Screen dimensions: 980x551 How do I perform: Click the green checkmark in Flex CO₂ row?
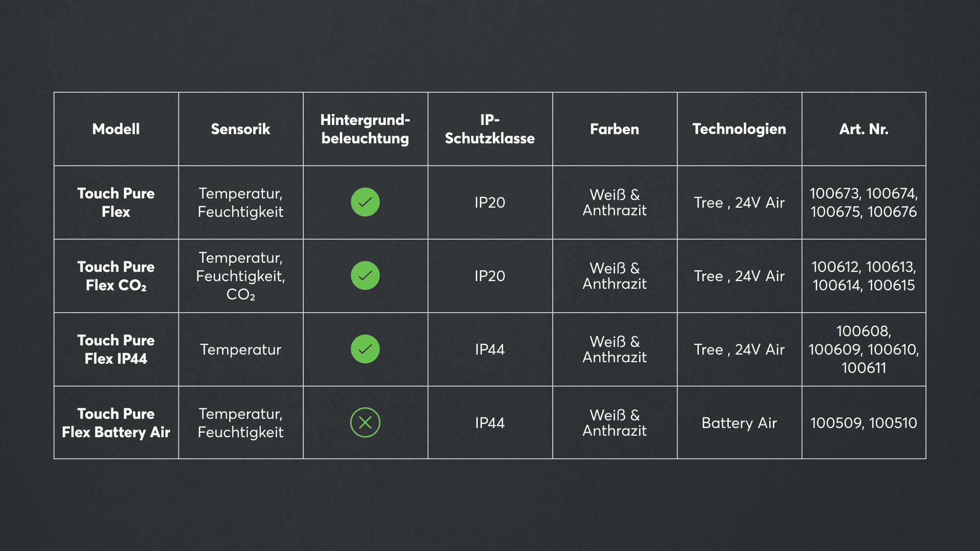(x=365, y=275)
